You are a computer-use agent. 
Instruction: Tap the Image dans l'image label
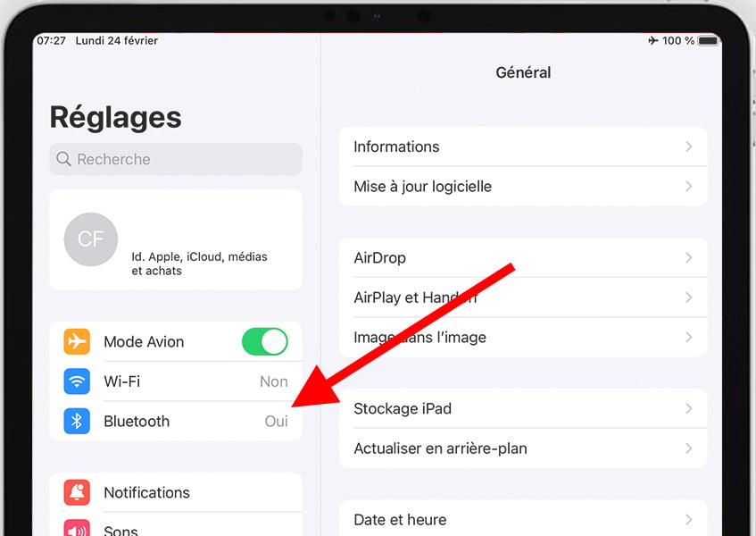[420, 337]
